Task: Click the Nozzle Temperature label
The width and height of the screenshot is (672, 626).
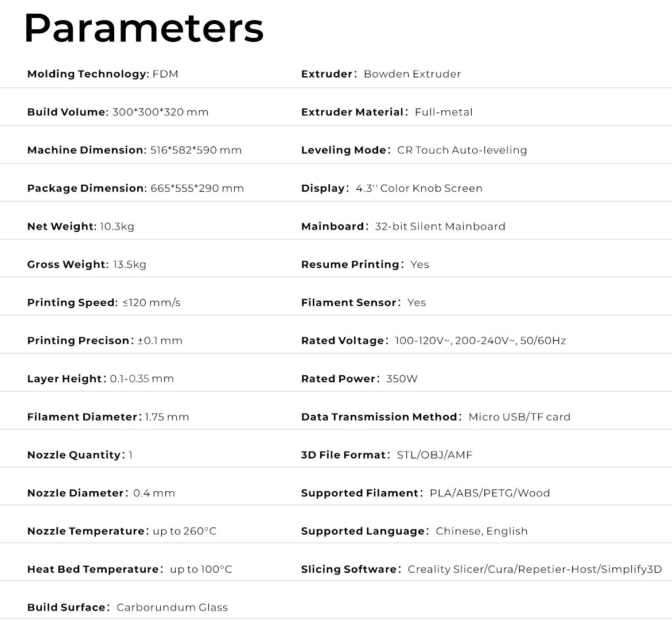Action: click(x=86, y=531)
